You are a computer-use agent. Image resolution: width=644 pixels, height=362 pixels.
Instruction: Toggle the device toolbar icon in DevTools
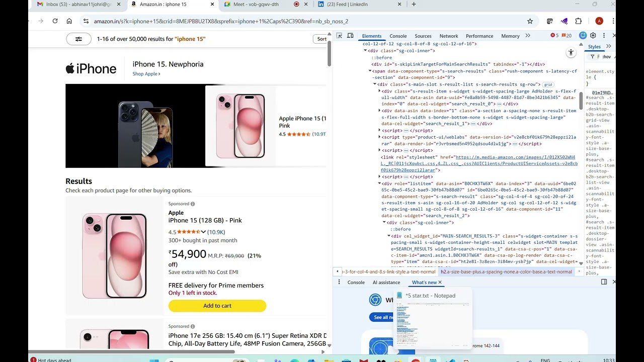tap(350, 36)
